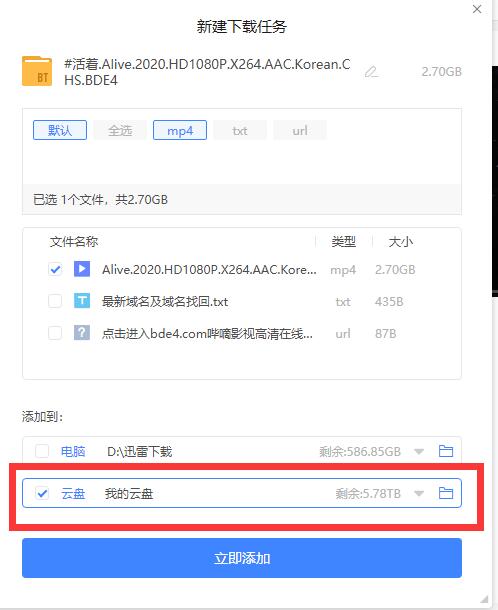Click the 435B size cell
The height and width of the screenshot is (610, 498).
coord(389,301)
